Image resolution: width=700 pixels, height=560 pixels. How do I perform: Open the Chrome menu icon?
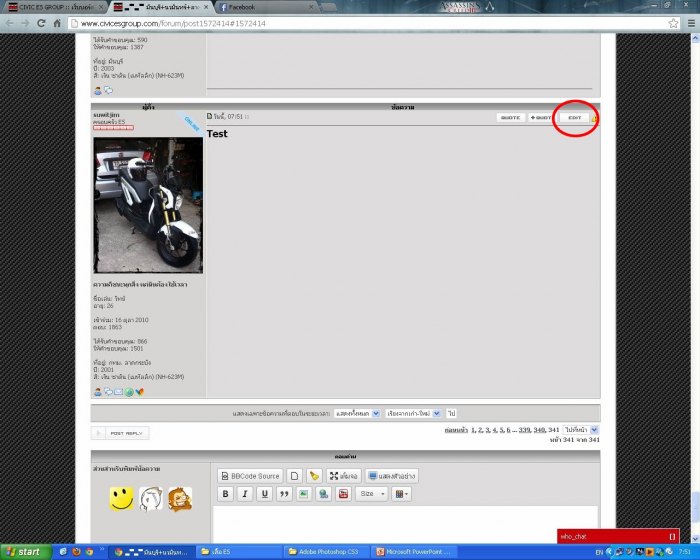[691, 23]
